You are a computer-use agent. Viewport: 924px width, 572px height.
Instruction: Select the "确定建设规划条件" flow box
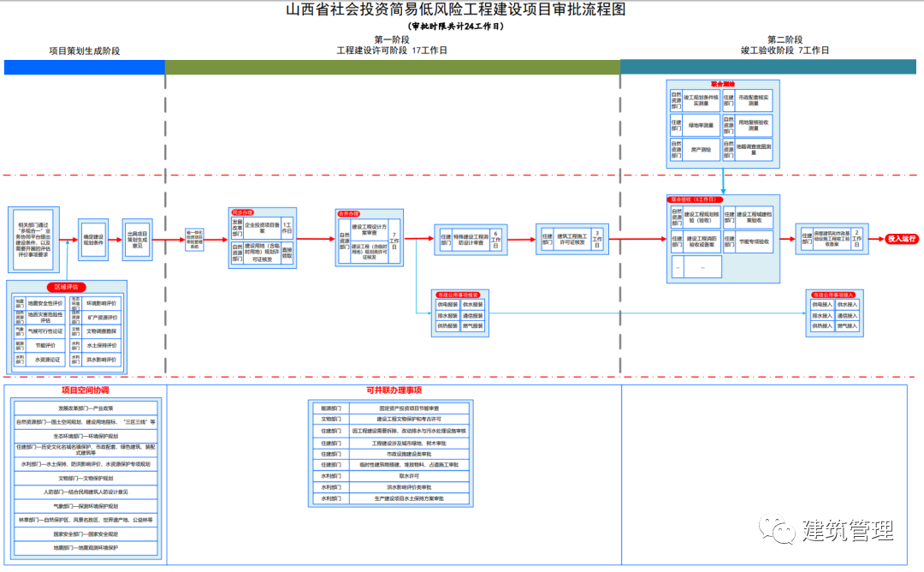coord(93,240)
